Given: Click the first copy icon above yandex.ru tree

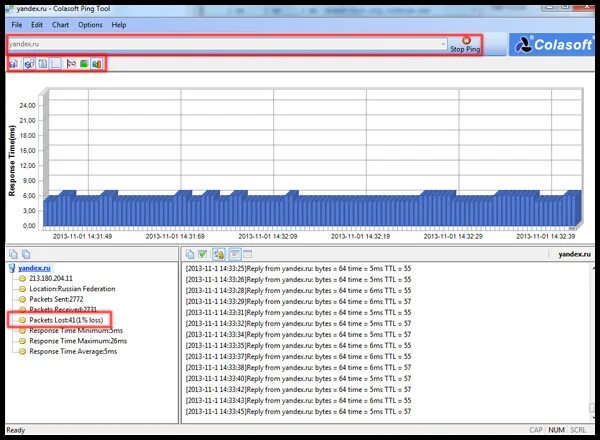Looking at the screenshot, I should click(13, 254).
